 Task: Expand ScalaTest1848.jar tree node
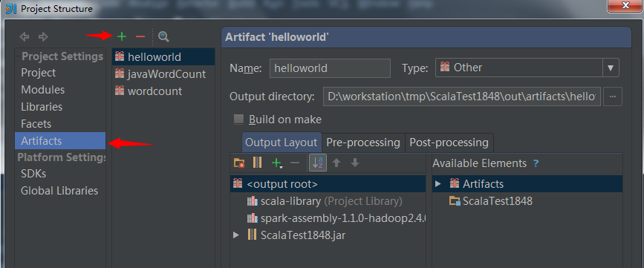point(235,235)
